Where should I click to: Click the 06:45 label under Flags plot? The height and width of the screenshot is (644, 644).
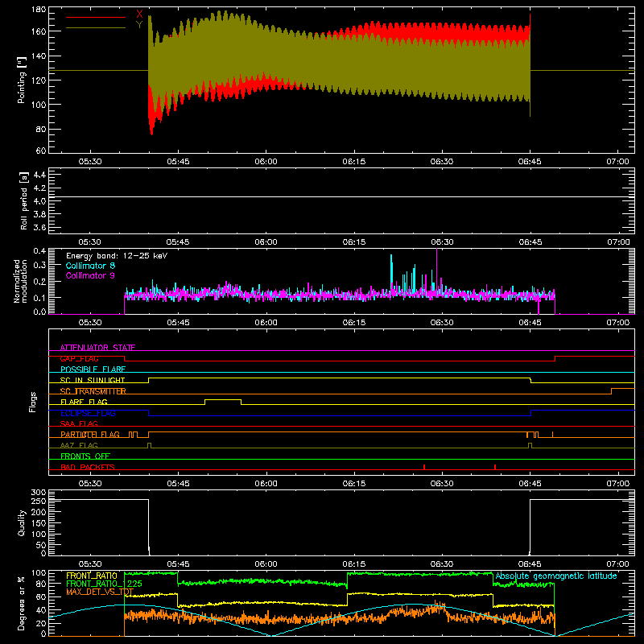pyautogui.click(x=530, y=484)
